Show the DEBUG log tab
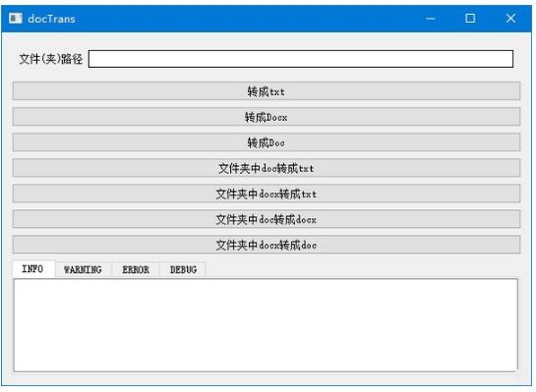The width and height of the screenshot is (536, 392). pos(183,270)
